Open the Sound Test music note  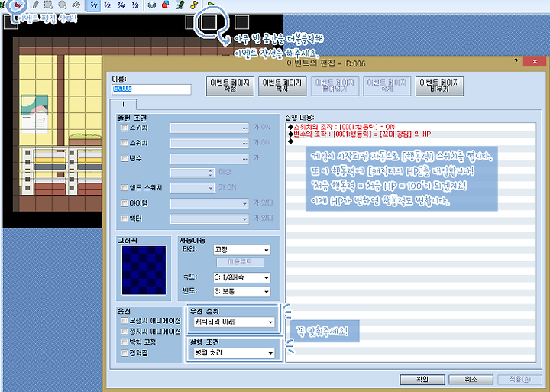(194, 5)
